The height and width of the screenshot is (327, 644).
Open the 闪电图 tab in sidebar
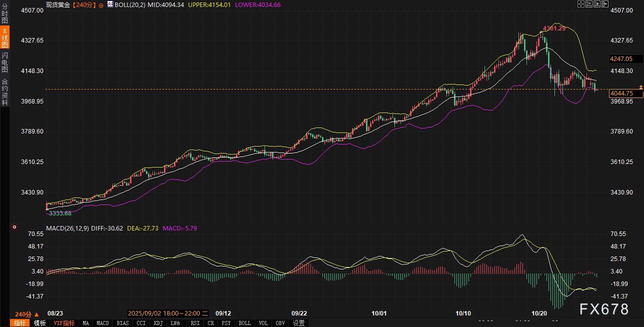tap(4, 62)
